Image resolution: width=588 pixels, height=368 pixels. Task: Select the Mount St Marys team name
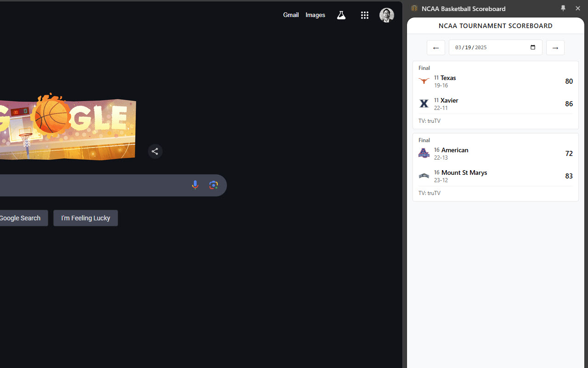point(464,172)
